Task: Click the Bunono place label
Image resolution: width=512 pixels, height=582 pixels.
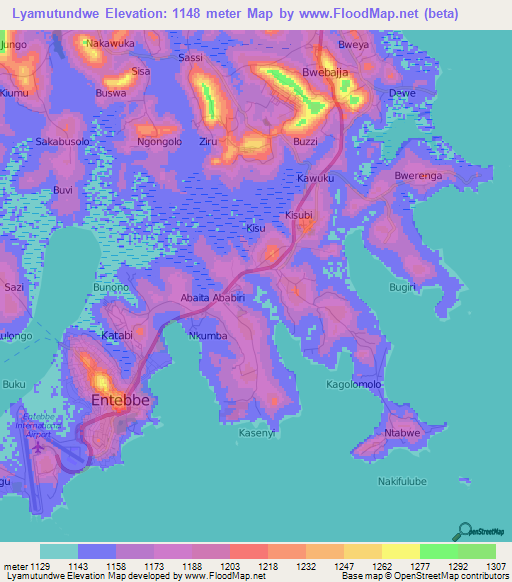Action: click(111, 287)
